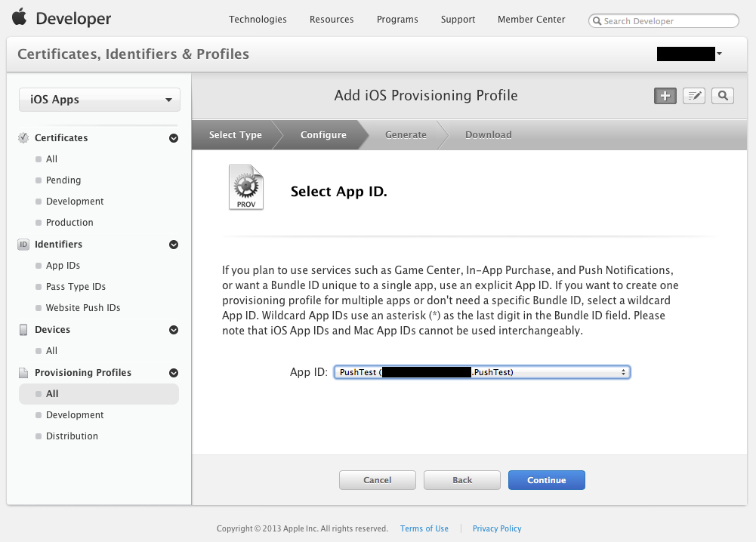The height and width of the screenshot is (542, 756).
Task: Click the Developer site title
Action: [x=73, y=18]
